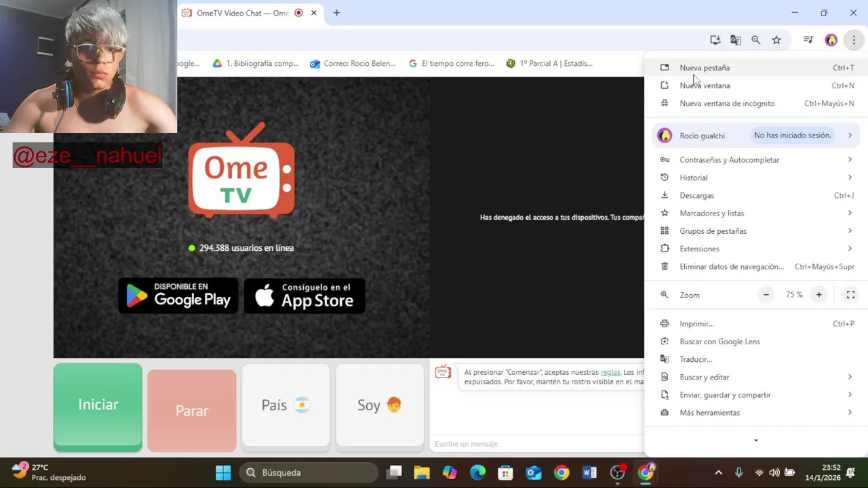Click the avocado profile avatar in Chrome toolbar

click(x=831, y=40)
